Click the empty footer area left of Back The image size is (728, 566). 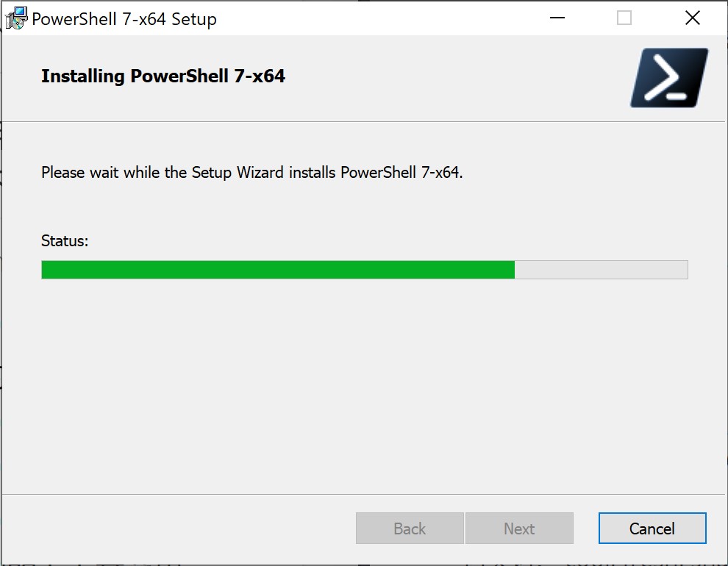179,528
